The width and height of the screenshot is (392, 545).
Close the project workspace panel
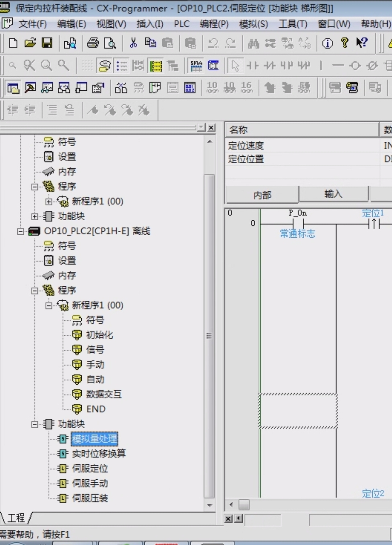(x=211, y=128)
